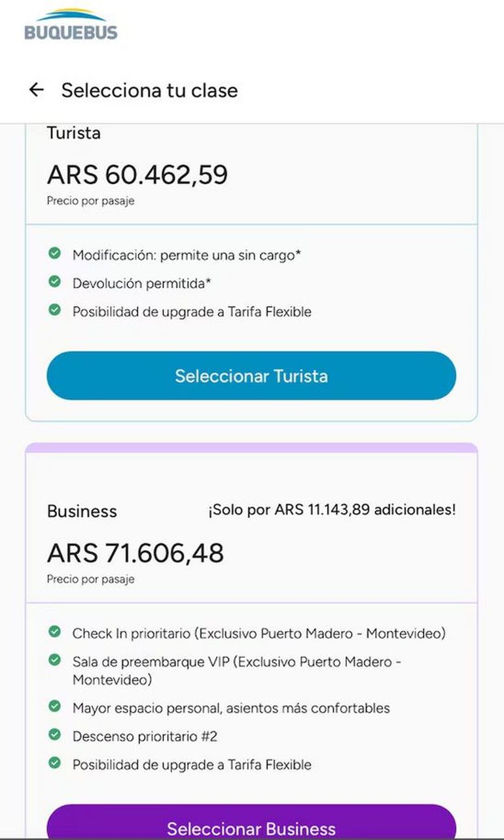Viewport: 504px width, 840px height.
Task: Click 'Modificación: permite una sin cargo' text
Action: tap(187, 255)
